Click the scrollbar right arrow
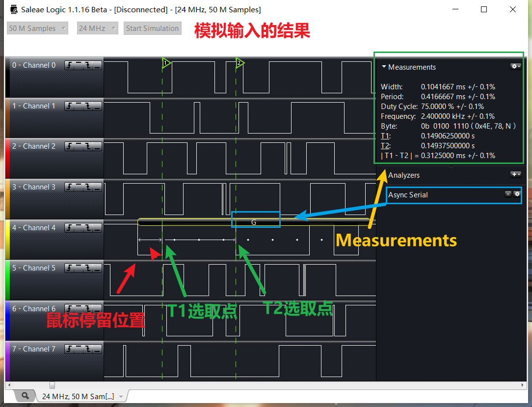The width and height of the screenshot is (532, 407). (x=523, y=385)
